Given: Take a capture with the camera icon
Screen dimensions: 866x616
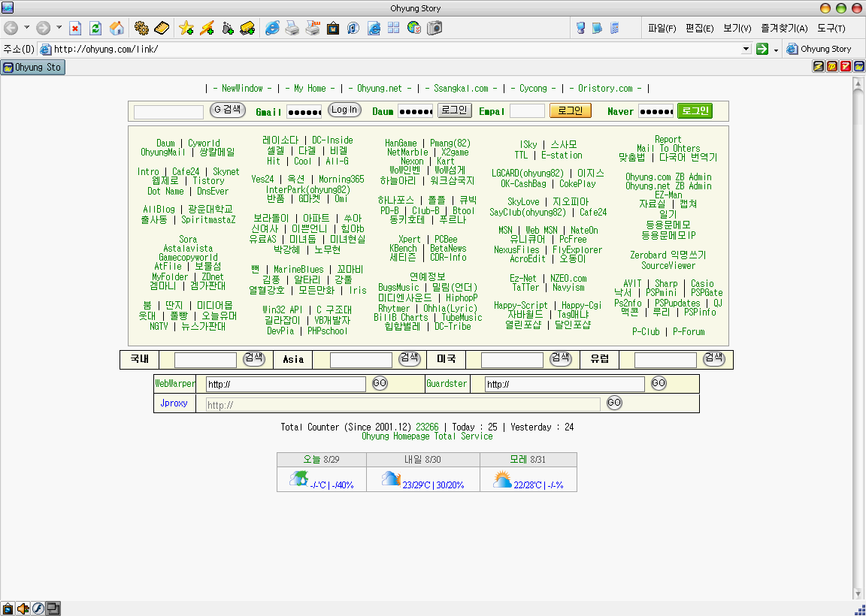Looking at the screenshot, I should pos(435,28).
